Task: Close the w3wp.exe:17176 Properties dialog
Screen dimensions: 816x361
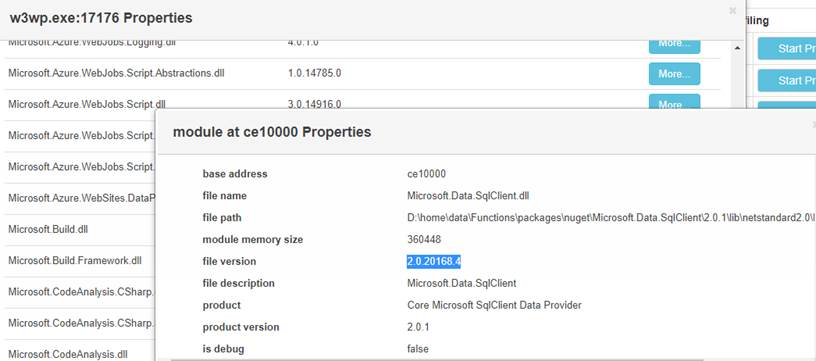Action: (x=733, y=10)
